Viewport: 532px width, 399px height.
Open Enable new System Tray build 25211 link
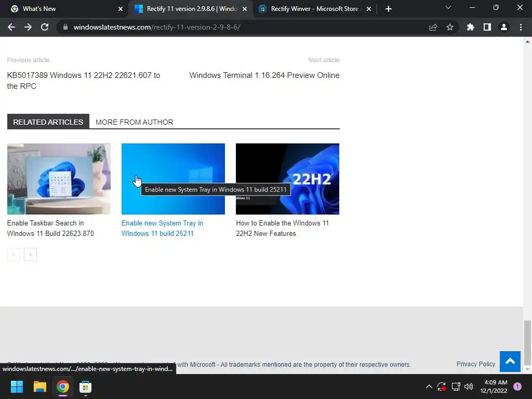pos(162,228)
